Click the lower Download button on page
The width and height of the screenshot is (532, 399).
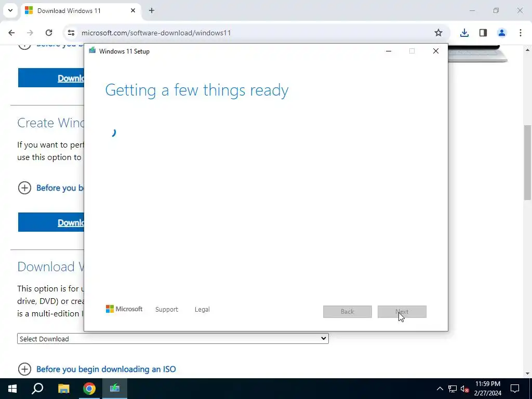pos(51,222)
